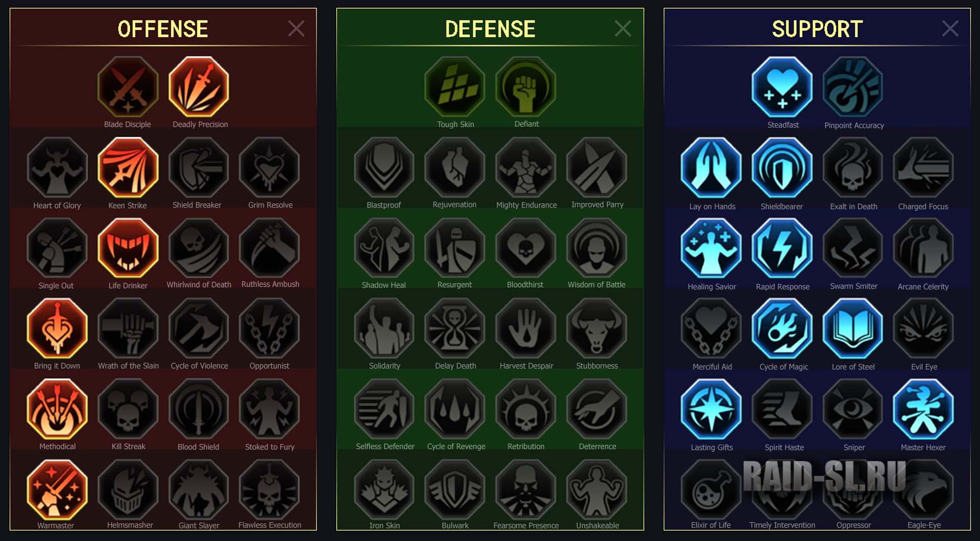Screen dimensions: 980x541
Task: Pick the Warmaster mastery icon
Action: pyautogui.click(x=57, y=489)
